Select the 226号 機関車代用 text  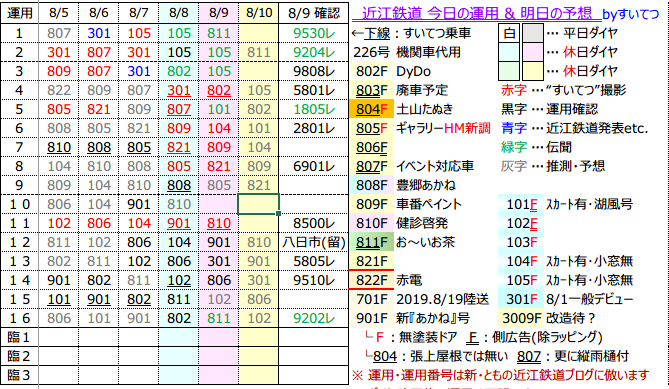[x=407, y=52]
